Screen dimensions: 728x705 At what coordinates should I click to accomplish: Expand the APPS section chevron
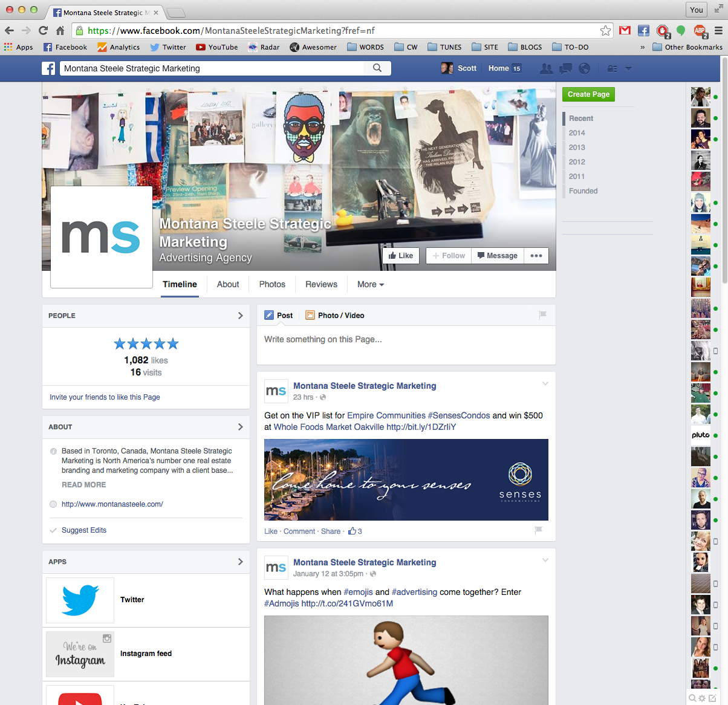(240, 562)
